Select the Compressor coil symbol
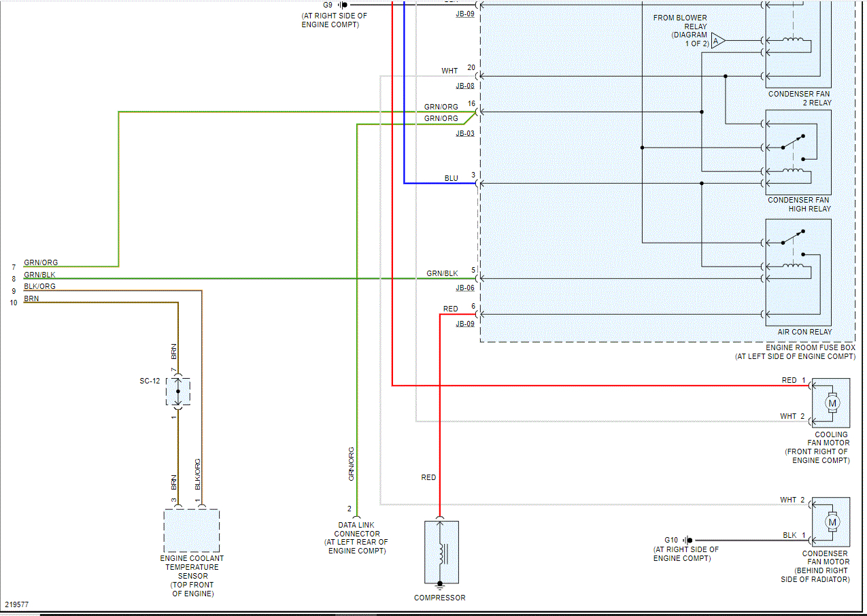 (441, 552)
